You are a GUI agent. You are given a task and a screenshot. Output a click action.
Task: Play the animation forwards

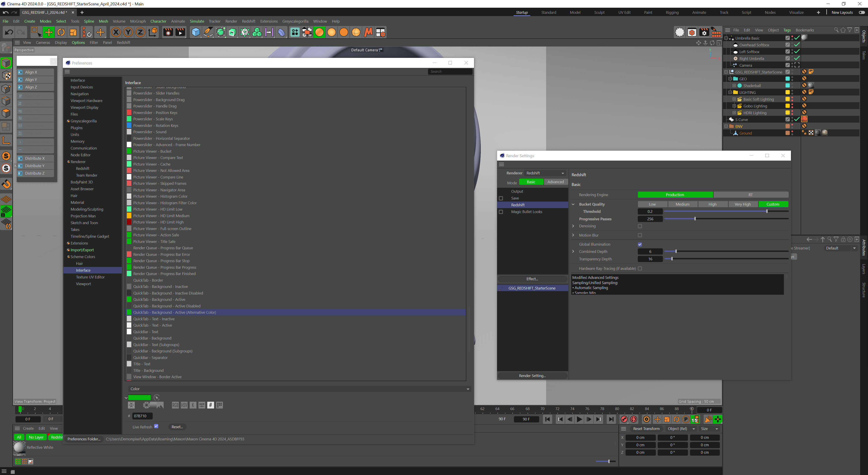point(579,419)
